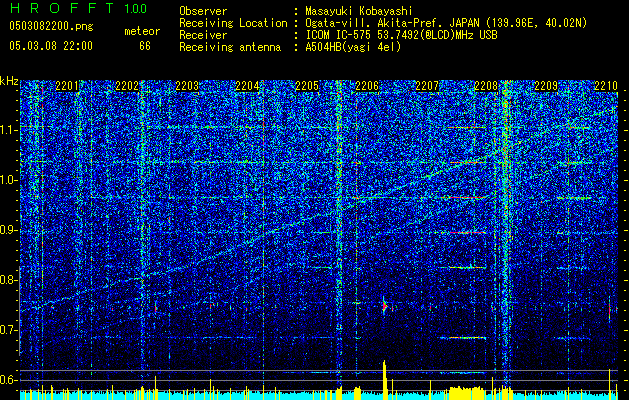The image size is (629, 400).
Task: Select the meteor count value 66
Action: [145, 46]
